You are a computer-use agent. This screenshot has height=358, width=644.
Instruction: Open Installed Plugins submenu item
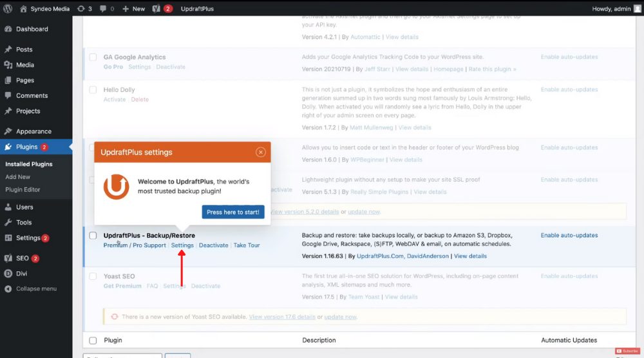[x=29, y=164]
